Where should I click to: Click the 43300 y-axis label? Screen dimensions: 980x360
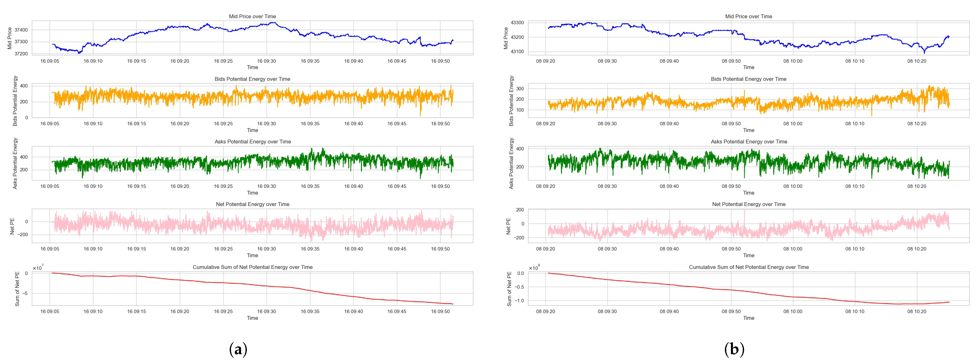coord(517,23)
